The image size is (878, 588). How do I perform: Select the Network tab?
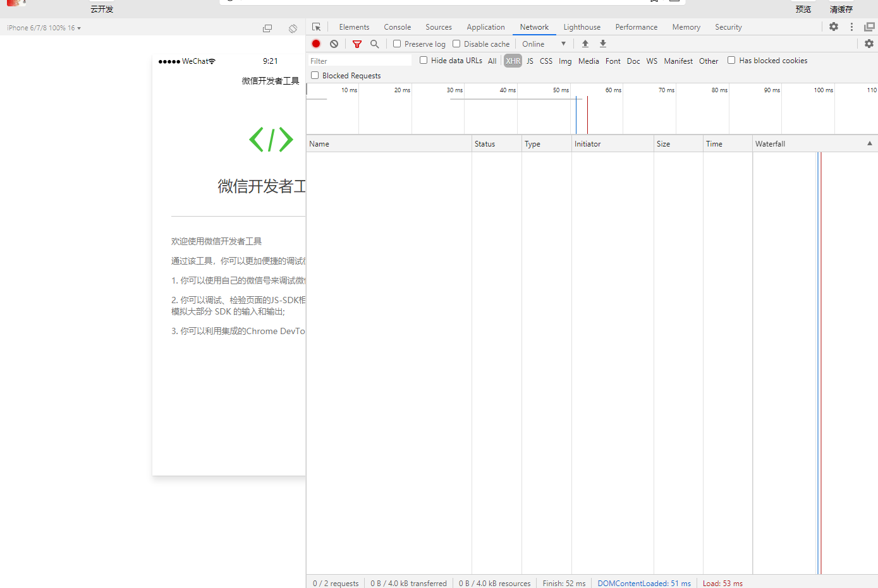pyautogui.click(x=534, y=27)
